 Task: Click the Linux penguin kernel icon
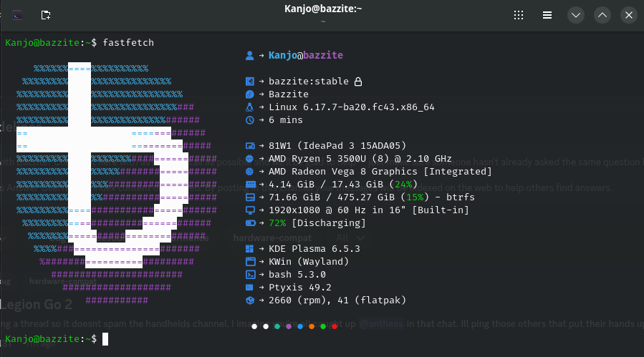(x=249, y=107)
